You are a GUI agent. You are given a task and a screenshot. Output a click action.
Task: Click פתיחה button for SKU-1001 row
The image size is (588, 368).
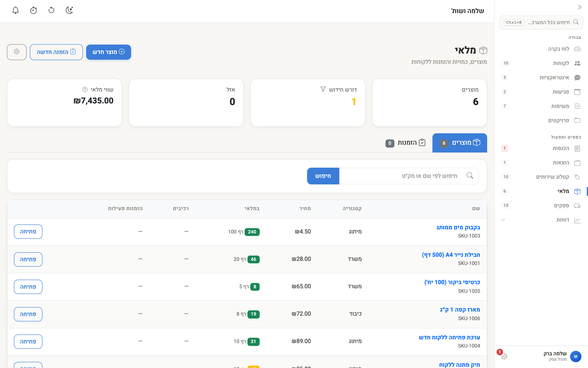[x=28, y=259]
